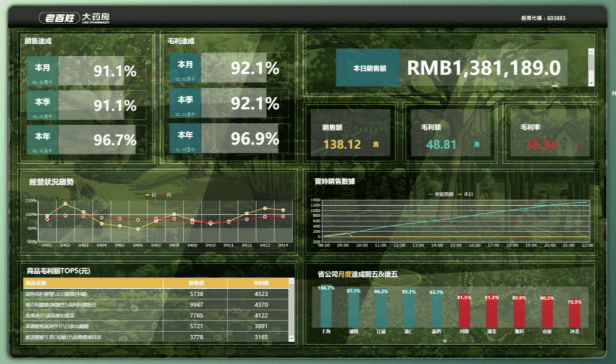Open the 毛利率 35.34% card

(x=550, y=133)
